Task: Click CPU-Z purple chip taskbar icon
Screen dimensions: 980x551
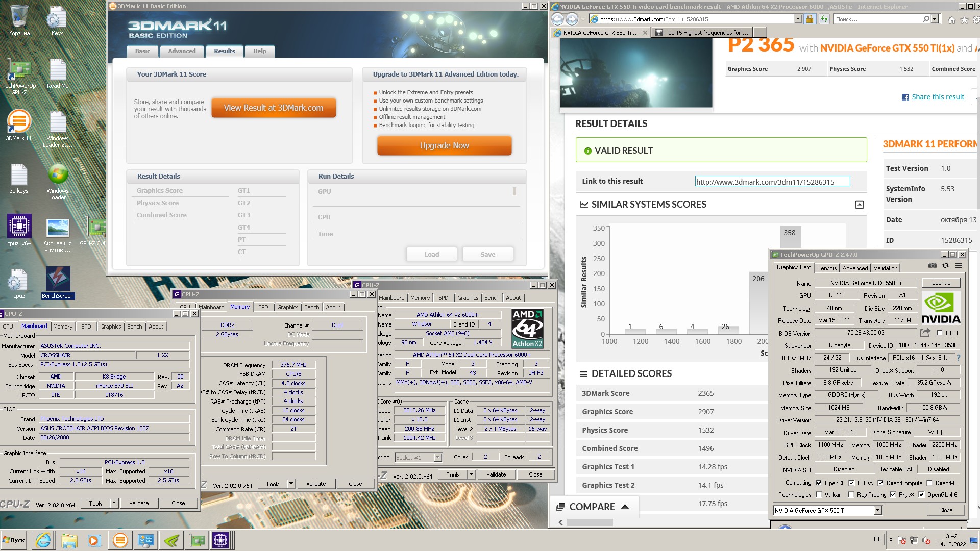Action: click(221, 540)
